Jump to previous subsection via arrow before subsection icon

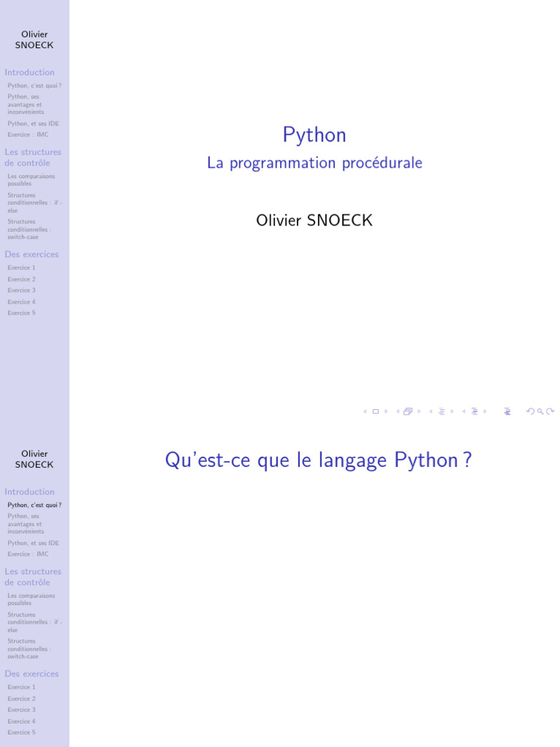(x=430, y=411)
